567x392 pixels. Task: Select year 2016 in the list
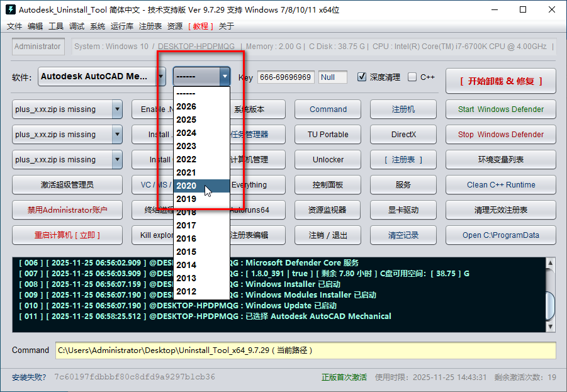(x=201, y=238)
